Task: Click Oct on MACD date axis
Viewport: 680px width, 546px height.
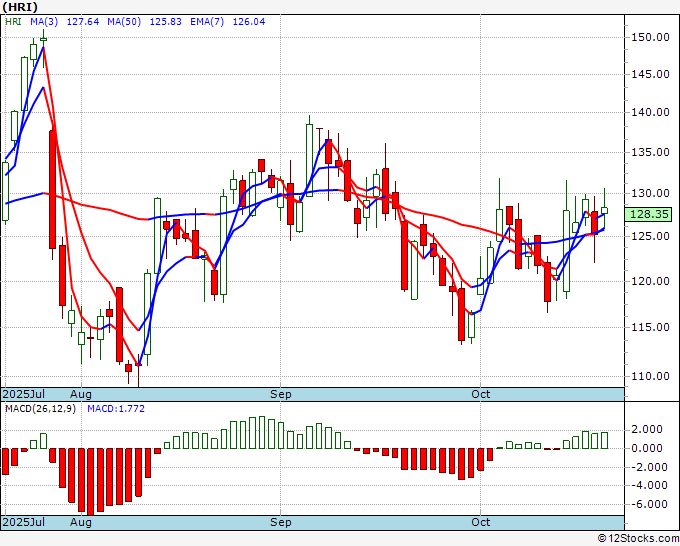Action: pyautogui.click(x=481, y=522)
